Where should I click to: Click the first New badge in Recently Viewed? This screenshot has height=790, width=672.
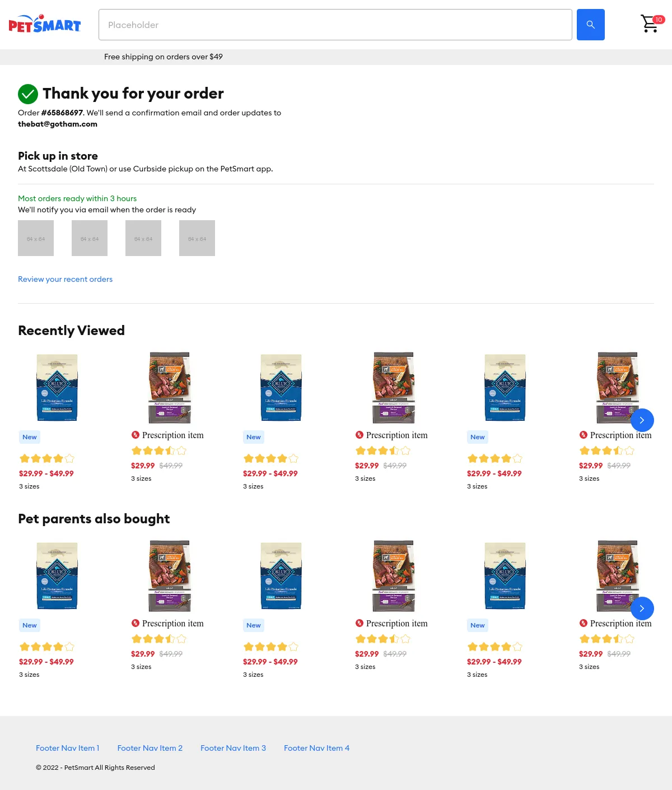pos(30,437)
